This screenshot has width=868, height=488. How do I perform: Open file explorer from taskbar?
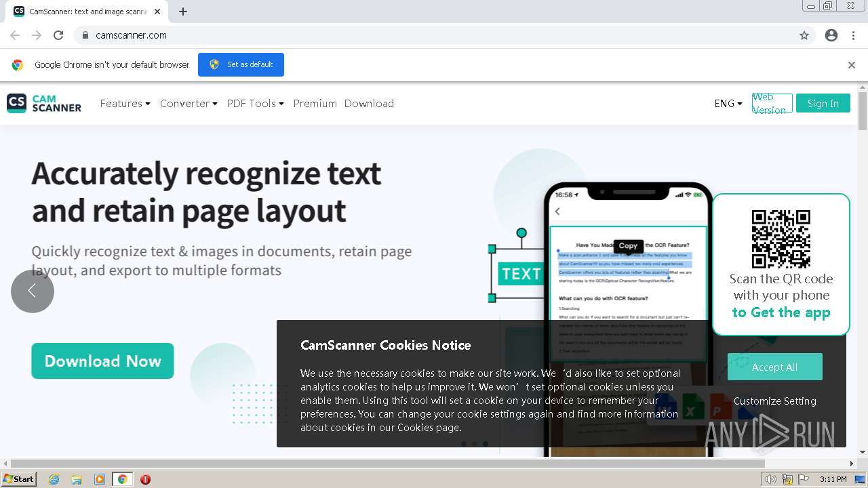click(77, 479)
